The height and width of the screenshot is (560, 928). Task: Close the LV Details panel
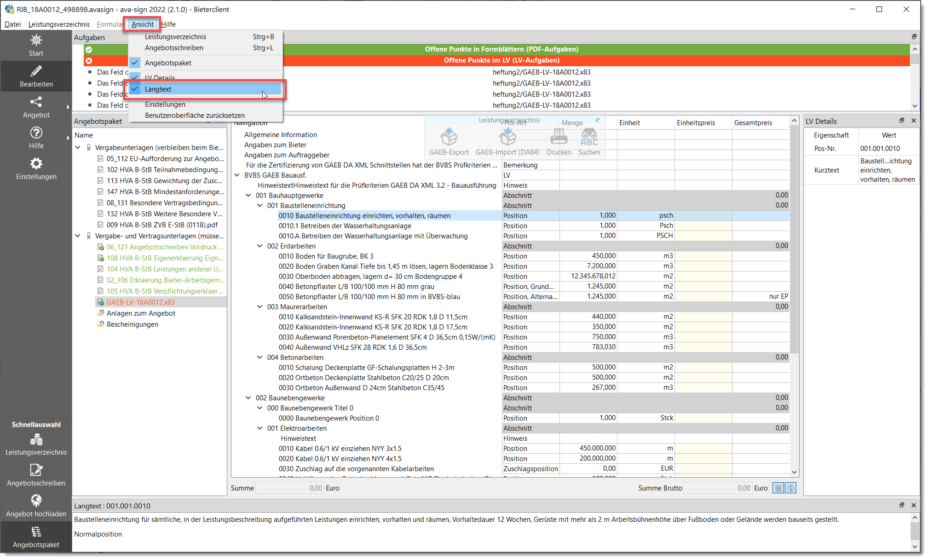(914, 121)
